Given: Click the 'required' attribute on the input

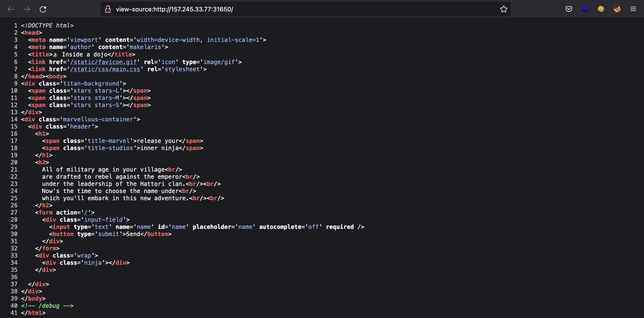Looking at the screenshot, I should pos(340,227).
